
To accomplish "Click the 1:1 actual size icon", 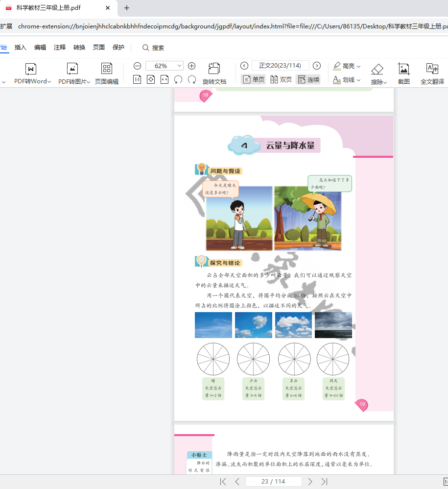I will click(137, 79).
